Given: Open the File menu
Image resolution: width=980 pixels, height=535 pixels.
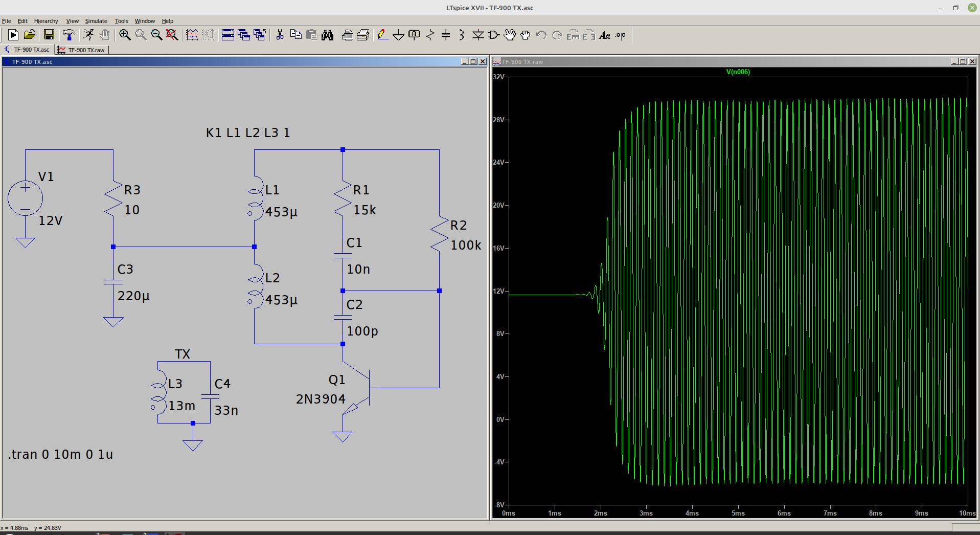Looking at the screenshot, I should (7, 21).
